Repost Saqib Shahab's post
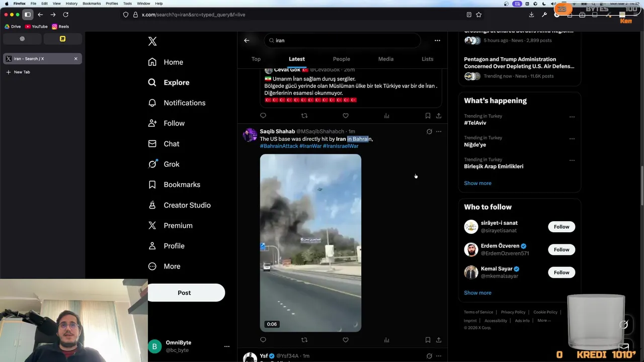The image size is (644, 362). pyautogui.click(x=304, y=340)
